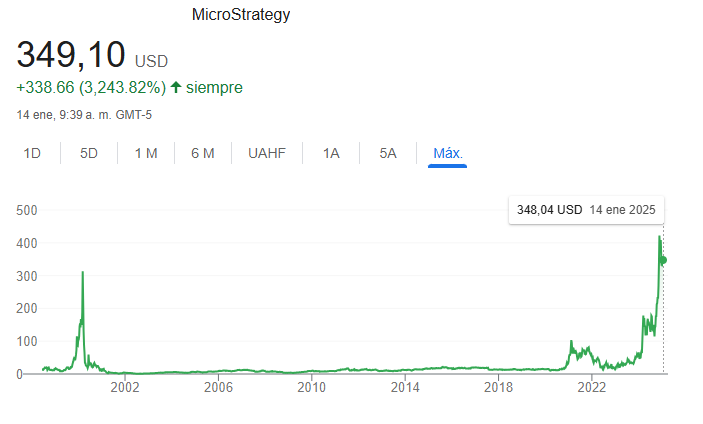The width and height of the screenshot is (703, 424).
Task: Switch to the 5D range tab
Action: pyautogui.click(x=89, y=153)
